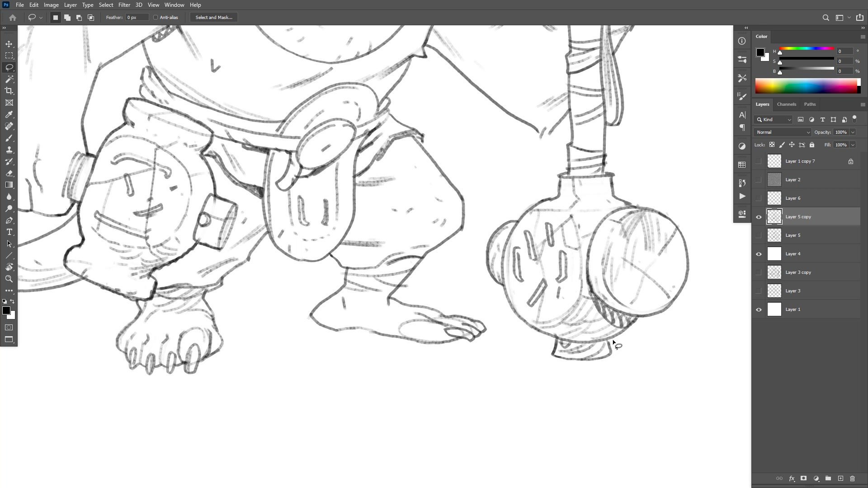Select the Horizontal Type tool
This screenshot has height=488, width=868.
pos(9,232)
